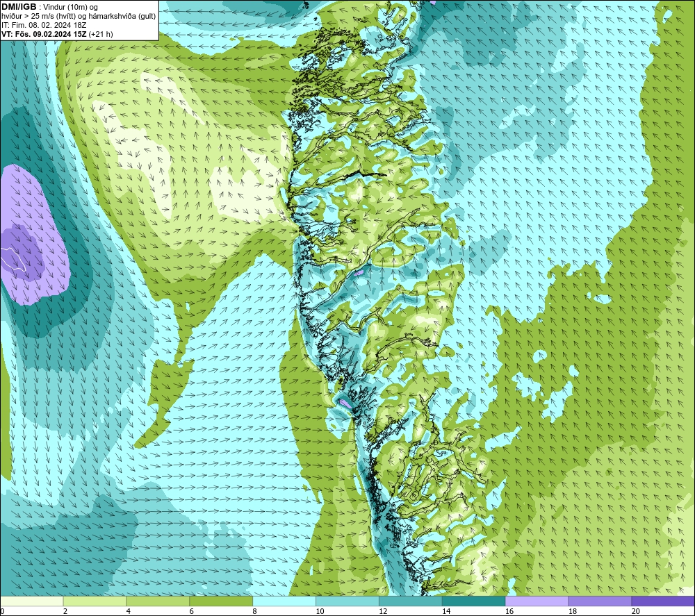Choose the 14–16 m/s dark teal legend swatch
The image size is (695, 616).
tap(473, 601)
